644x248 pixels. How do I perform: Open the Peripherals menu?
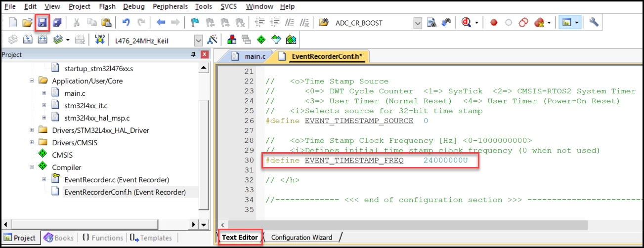point(170,6)
